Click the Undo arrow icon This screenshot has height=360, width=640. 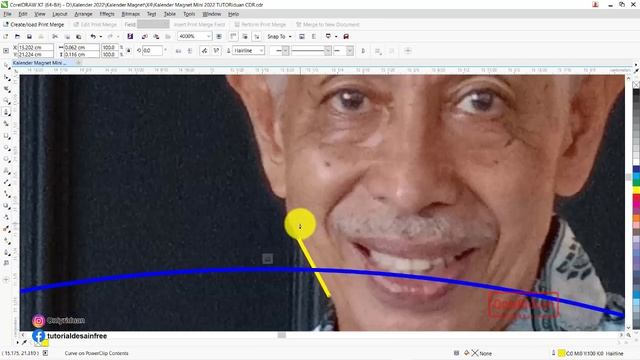[x=93, y=36]
